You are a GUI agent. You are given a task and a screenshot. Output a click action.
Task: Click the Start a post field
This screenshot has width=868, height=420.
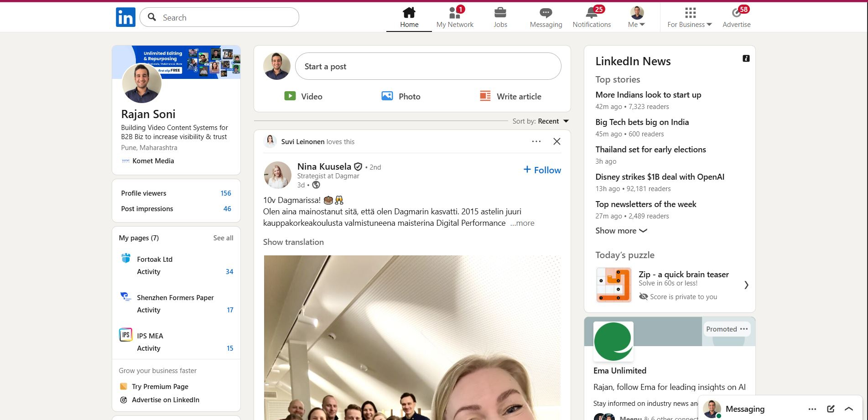(428, 66)
